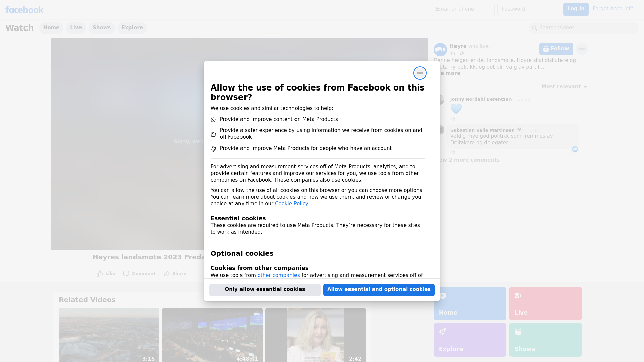Open the 4:48:01 related video thumbnail
This screenshot has width=644, height=362.
(212, 335)
